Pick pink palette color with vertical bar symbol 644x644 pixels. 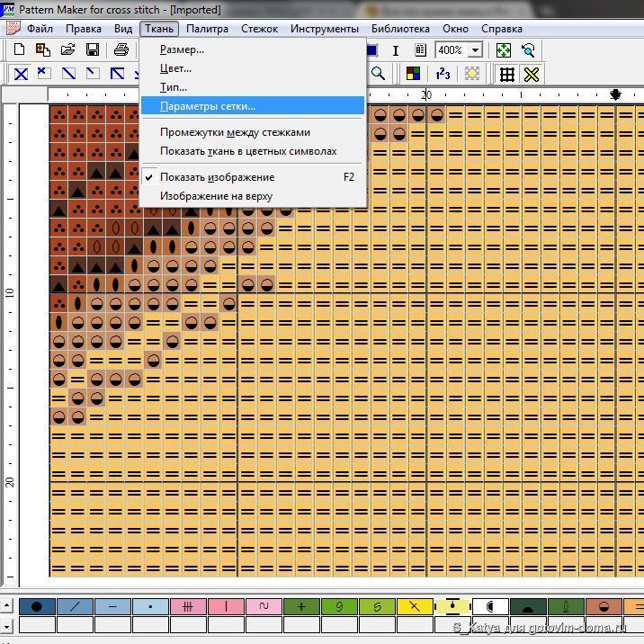pyautogui.click(x=226, y=606)
